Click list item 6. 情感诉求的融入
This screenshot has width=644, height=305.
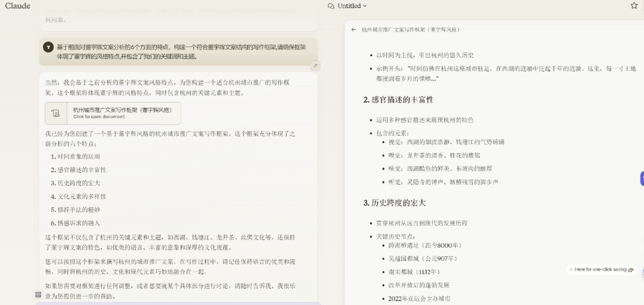coord(76,223)
